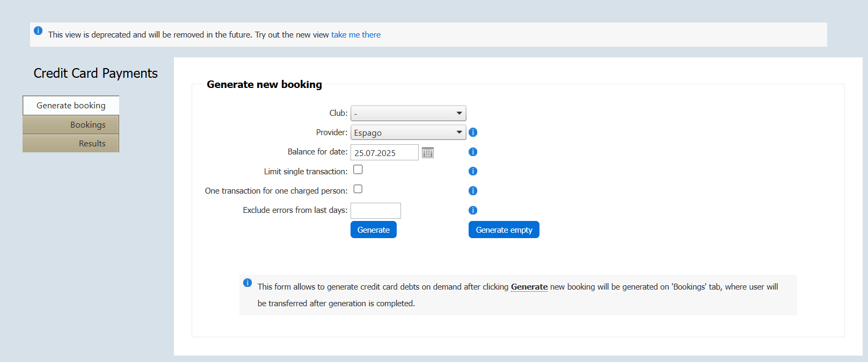
Task: Follow the 'take me there' link
Action: point(355,35)
